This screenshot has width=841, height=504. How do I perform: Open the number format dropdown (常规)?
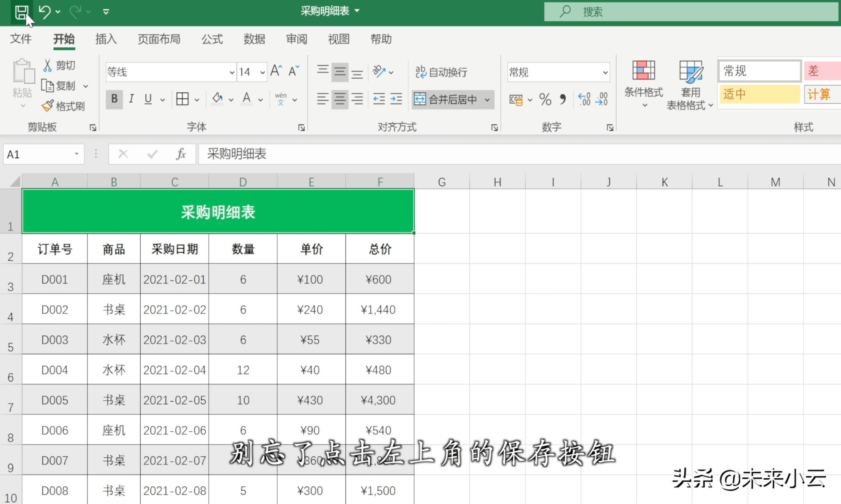click(605, 72)
